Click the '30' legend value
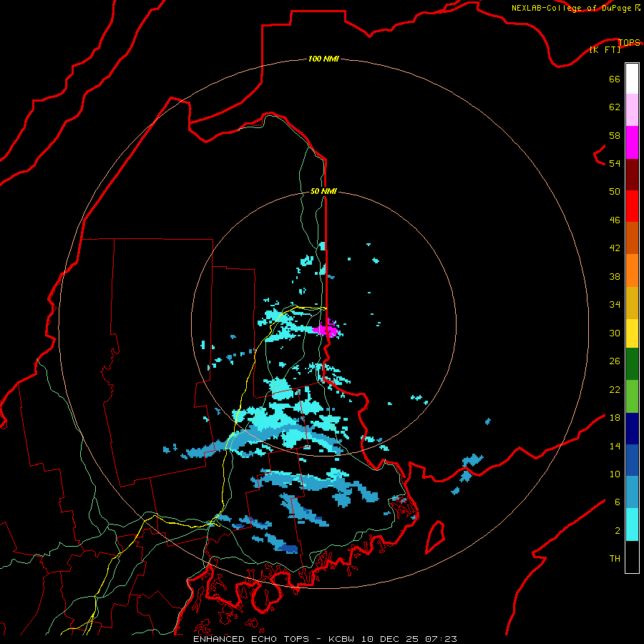Viewport: 644px width, 644px height. tap(615, 333)
